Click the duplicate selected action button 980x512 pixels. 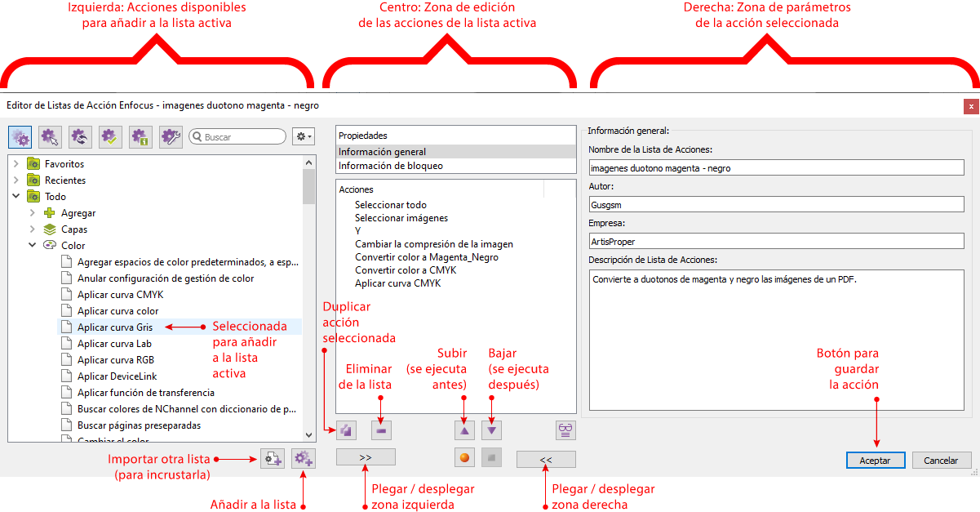[347, 430]
